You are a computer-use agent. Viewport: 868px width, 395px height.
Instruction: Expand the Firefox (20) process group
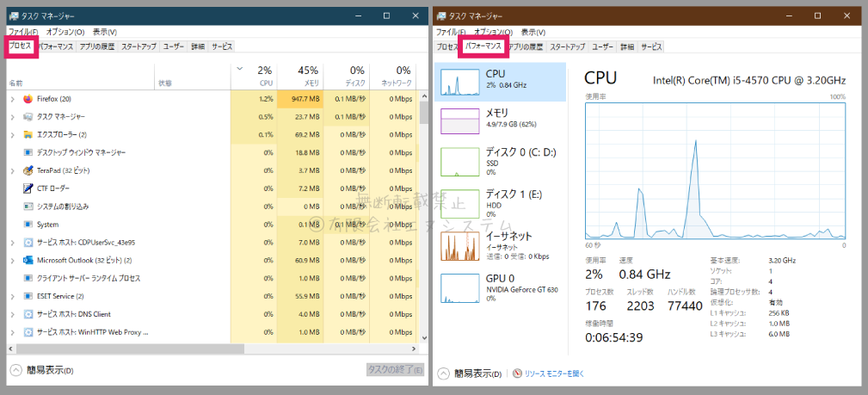(13, 99)
